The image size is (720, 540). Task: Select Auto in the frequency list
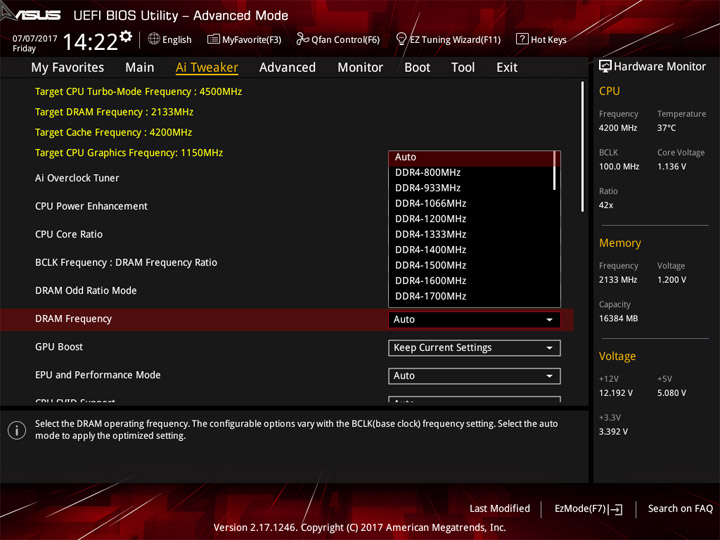coord(471,158)
